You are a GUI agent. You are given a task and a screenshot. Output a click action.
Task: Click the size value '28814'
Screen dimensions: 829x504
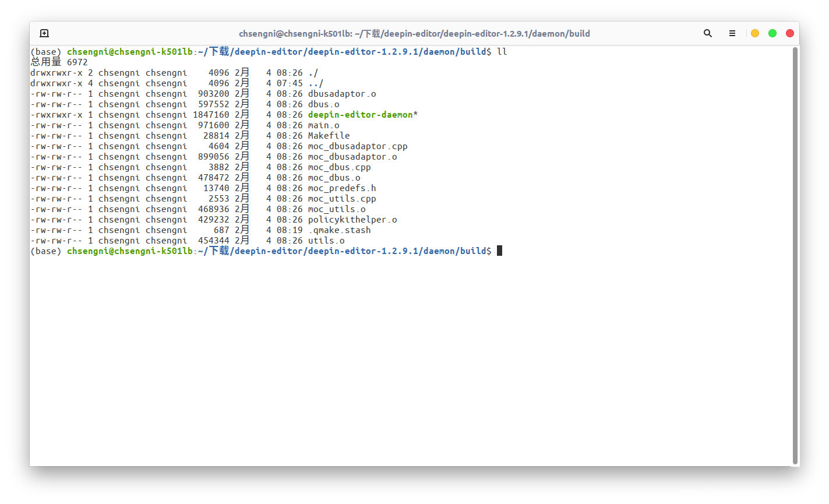point(216,136)
